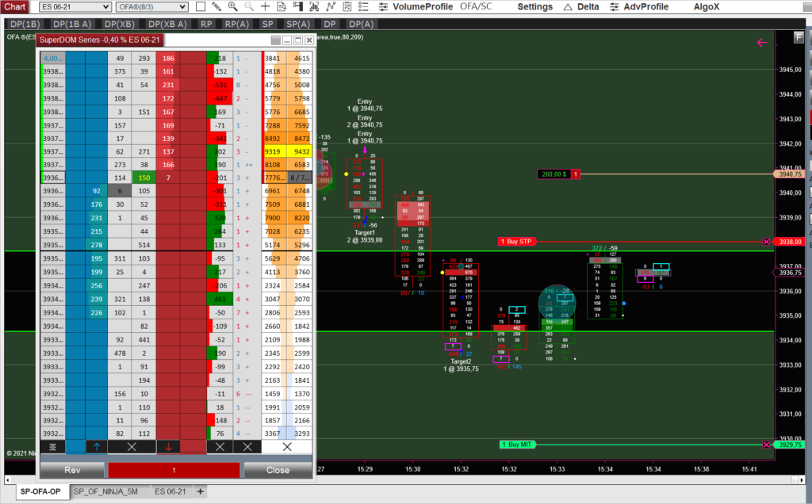Click the X on white cell in SuperDOM bottom row
Image resolution: width=812 pixels, height=504 pixels.
tap(287, 447)
